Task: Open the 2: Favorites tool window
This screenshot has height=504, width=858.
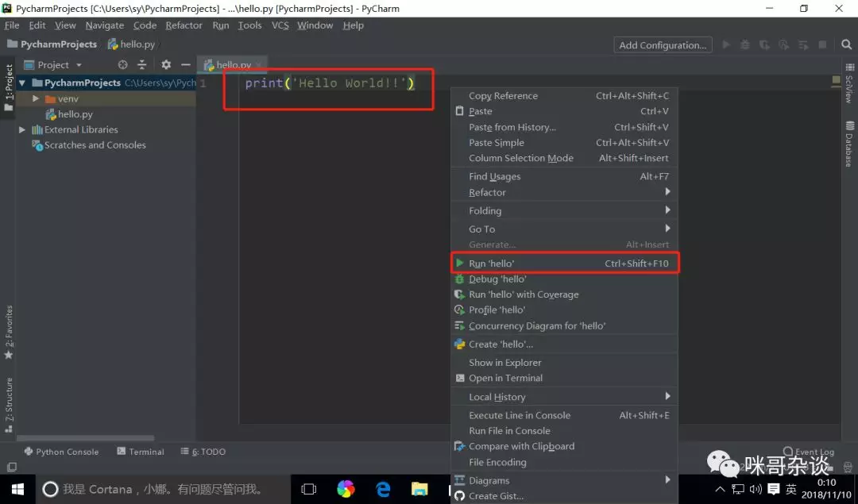Action: (9, 332)
